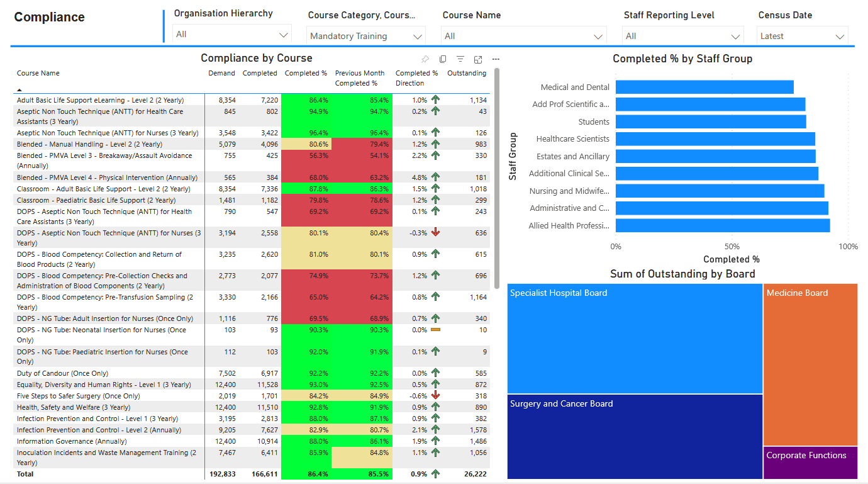
Task: Select Classroom - Paediatric Basic Life Support row
Action: tap(251, 200)
